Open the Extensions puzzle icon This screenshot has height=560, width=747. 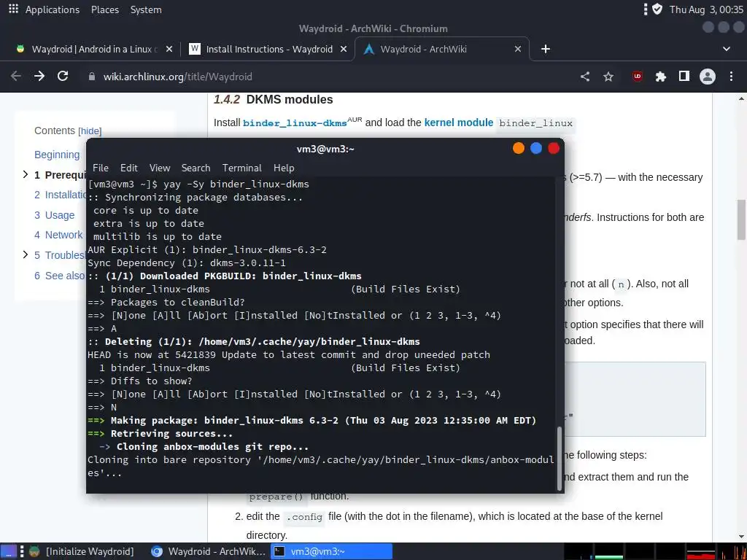[x=661, y=76]
